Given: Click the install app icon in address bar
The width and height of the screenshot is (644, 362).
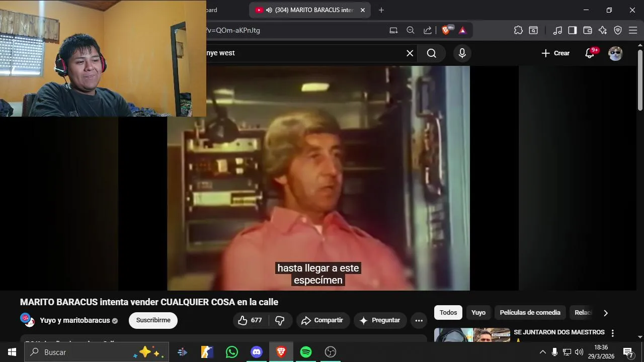Looking at the screenshot, I should coord(393,30).
